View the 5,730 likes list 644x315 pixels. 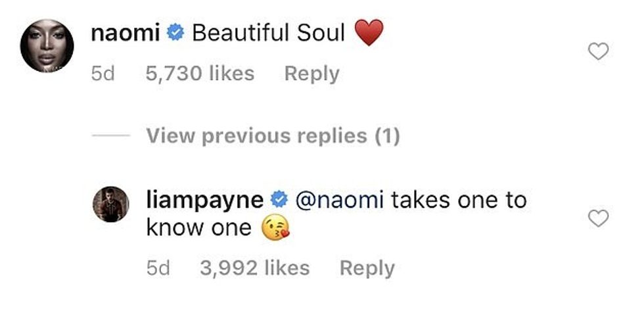pos(200,74)
